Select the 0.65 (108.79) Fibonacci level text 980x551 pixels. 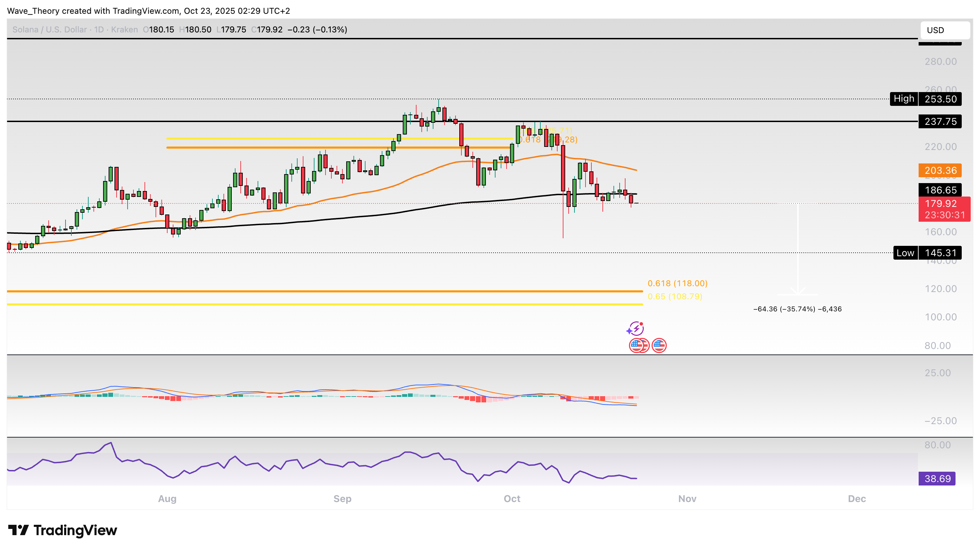pyautogui.click(x=674, y=297)
